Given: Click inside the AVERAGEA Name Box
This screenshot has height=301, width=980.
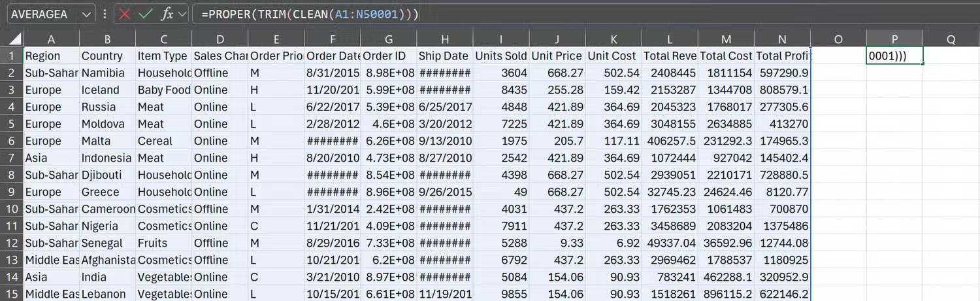Looking at the screenshot, I should [x=42, y=14].
